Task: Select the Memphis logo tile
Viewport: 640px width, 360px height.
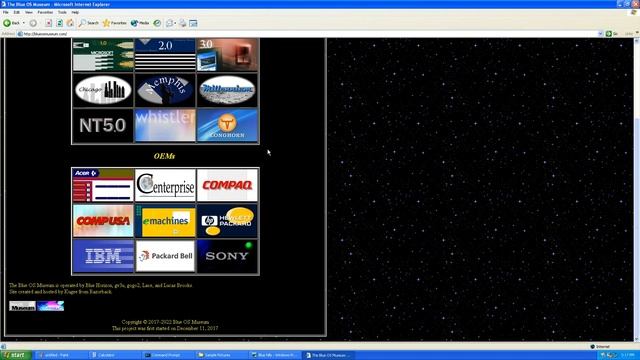Action: click(x=165, y=90)
